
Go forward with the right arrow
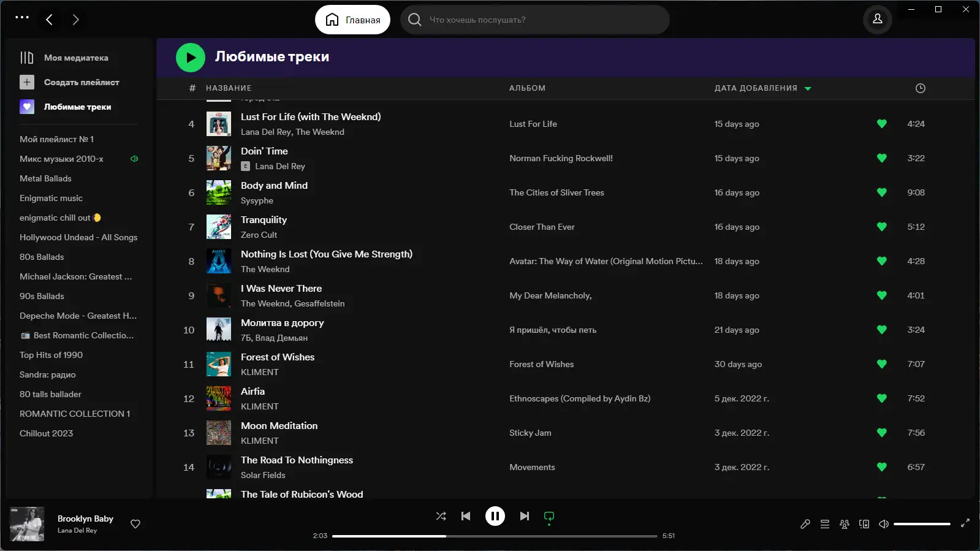(x=76, y=20)
